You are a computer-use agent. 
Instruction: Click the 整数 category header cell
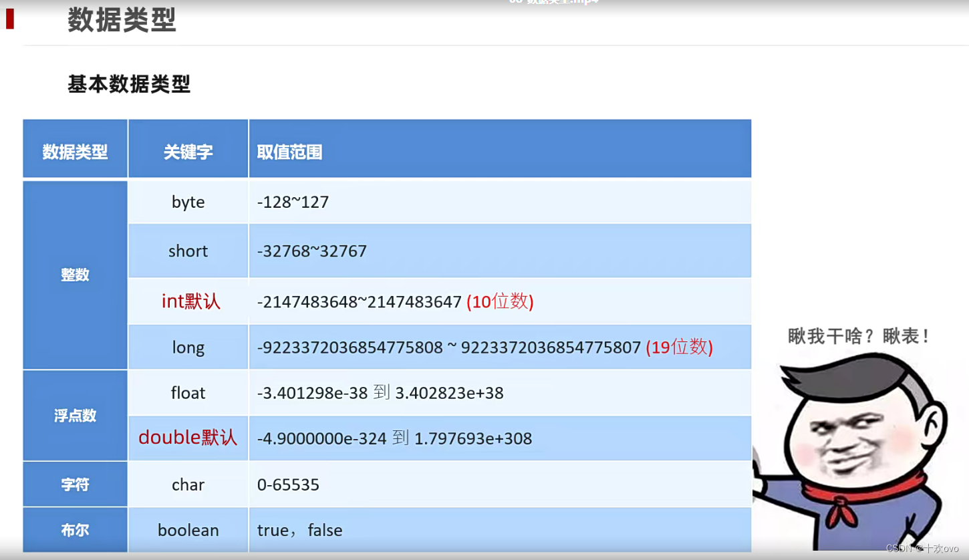tap(74, 275)
